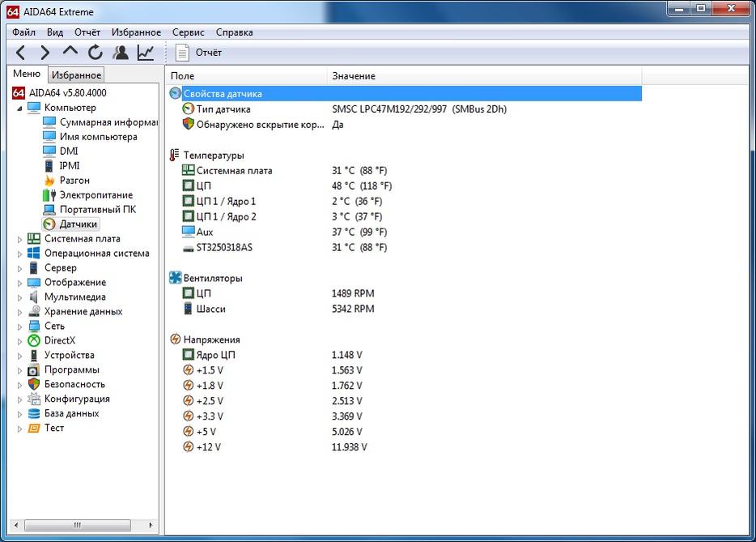Select the Свойства датчика header row
Viewport: 756px width, 542px height.
tap(405, 94)
